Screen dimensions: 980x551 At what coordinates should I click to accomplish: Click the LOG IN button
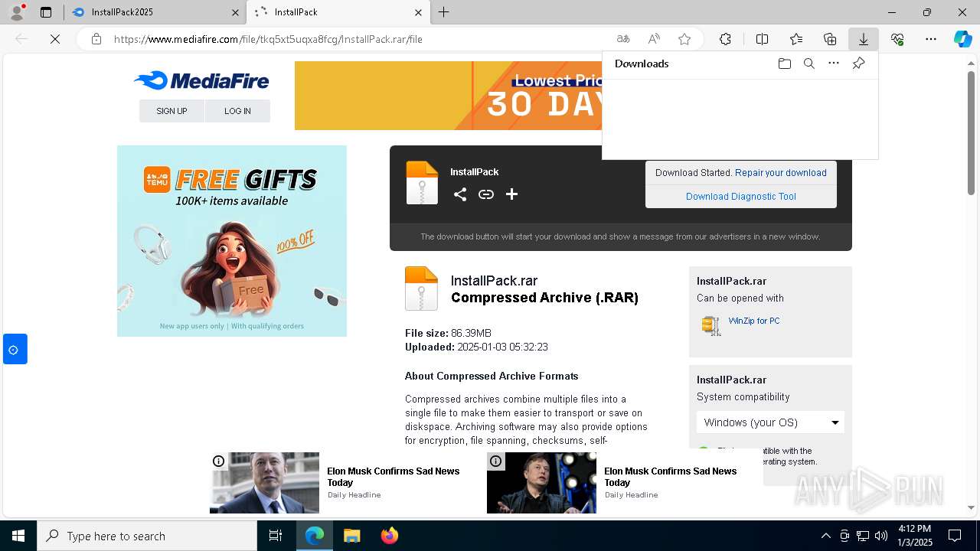(x=237, y=111)
